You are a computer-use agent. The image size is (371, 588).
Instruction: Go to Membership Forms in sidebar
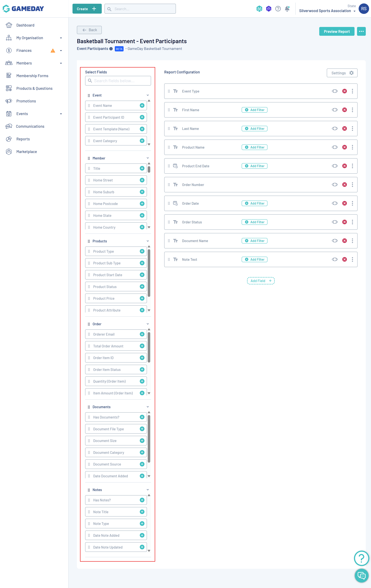(x=32, y=76)
